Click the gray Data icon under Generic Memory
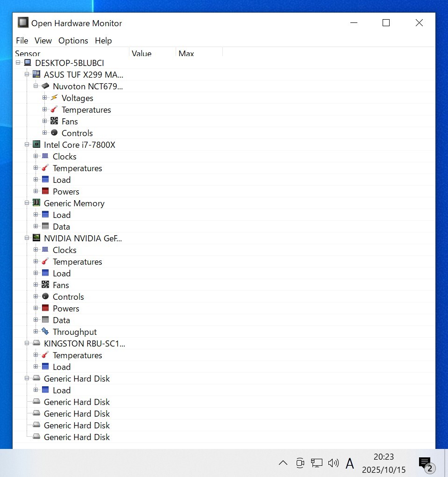This screenshot has width=448, height=477. point(45,226)
